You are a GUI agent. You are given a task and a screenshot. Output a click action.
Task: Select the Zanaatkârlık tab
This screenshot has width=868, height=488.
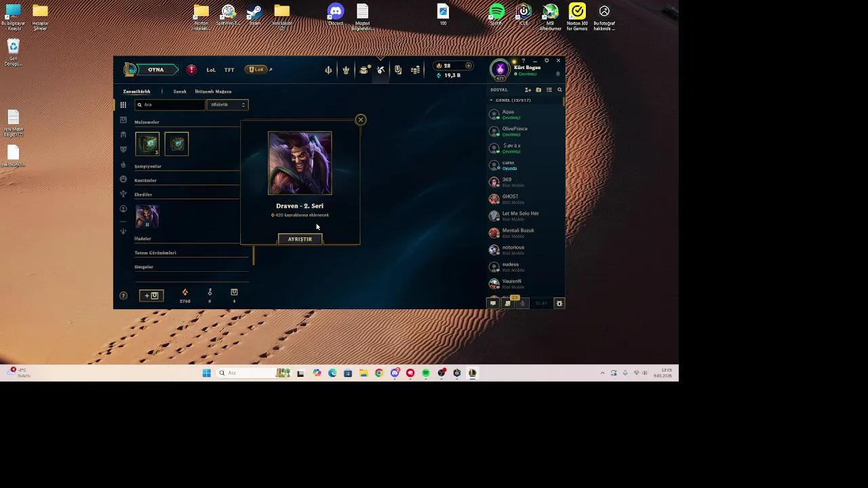(x=136, y=91)
